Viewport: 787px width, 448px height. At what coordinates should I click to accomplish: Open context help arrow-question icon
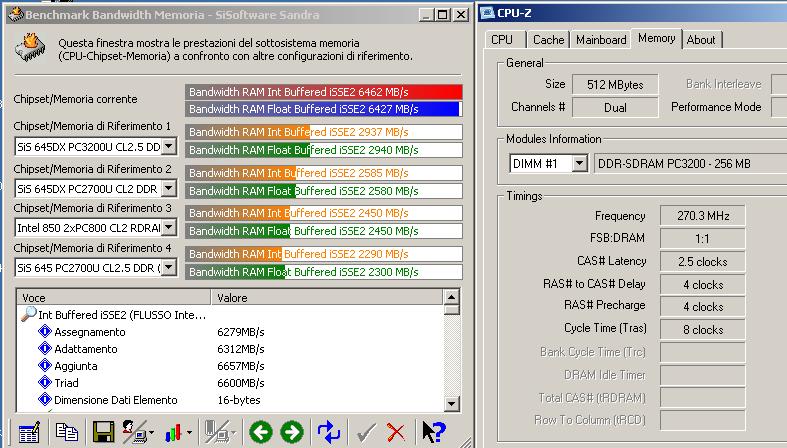(433, 432)
